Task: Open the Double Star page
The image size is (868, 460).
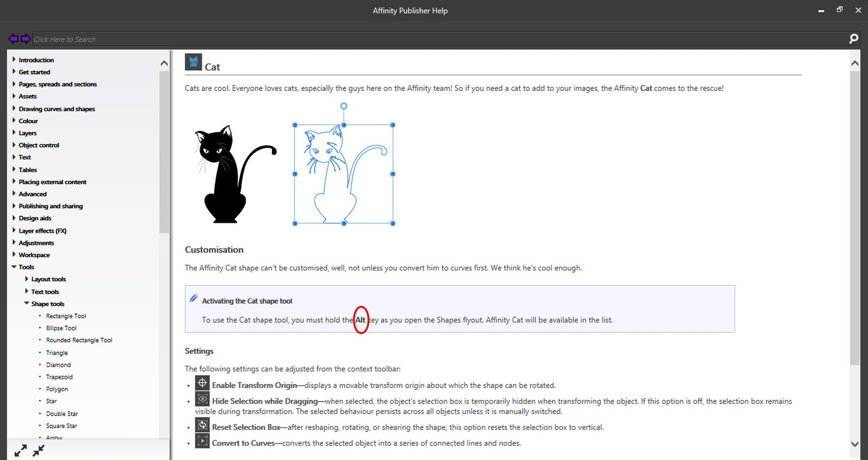Action: coord(62,414)
